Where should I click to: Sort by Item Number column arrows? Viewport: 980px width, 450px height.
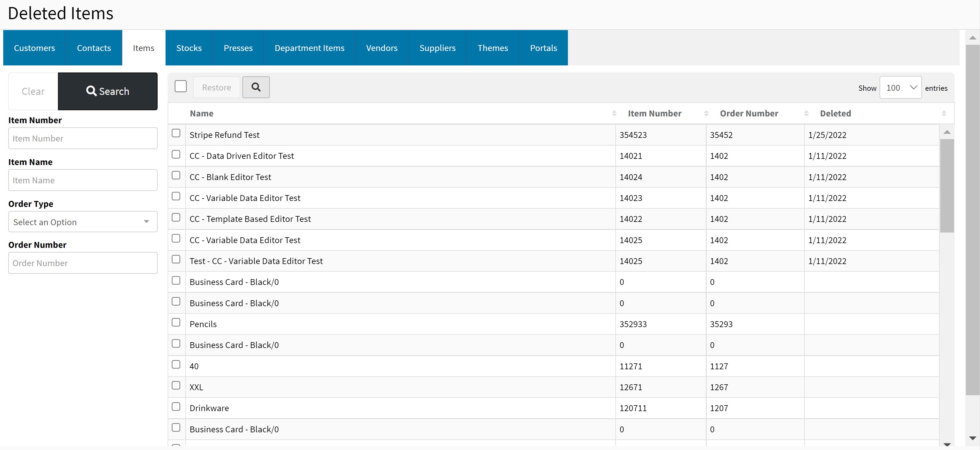(706, 113)
